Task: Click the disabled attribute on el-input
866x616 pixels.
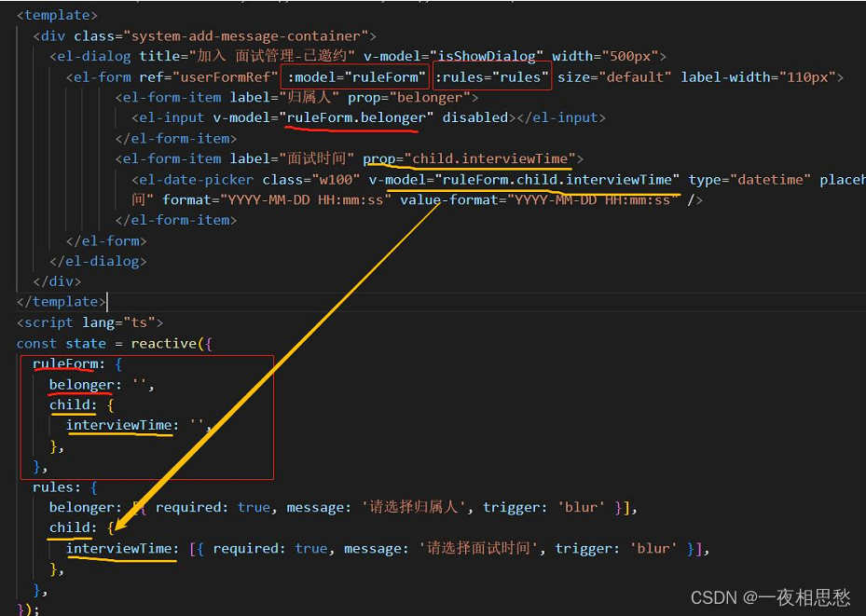Action: (x=475, y=117)
